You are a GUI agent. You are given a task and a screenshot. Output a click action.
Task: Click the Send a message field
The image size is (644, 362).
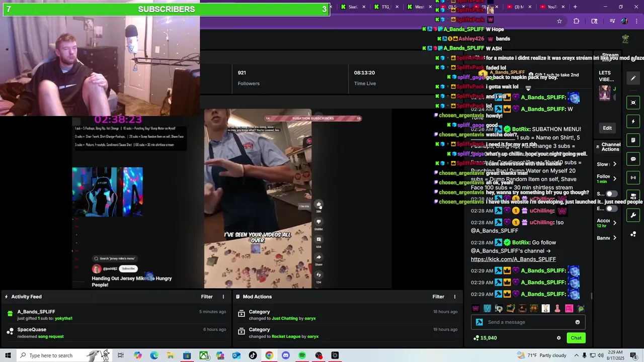(x=528, y=322)
